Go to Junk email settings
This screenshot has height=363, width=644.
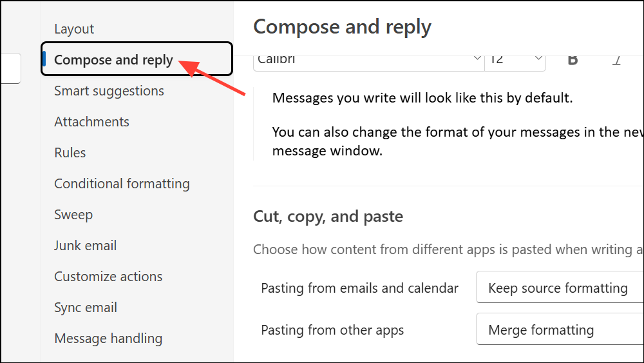point(85,246)
